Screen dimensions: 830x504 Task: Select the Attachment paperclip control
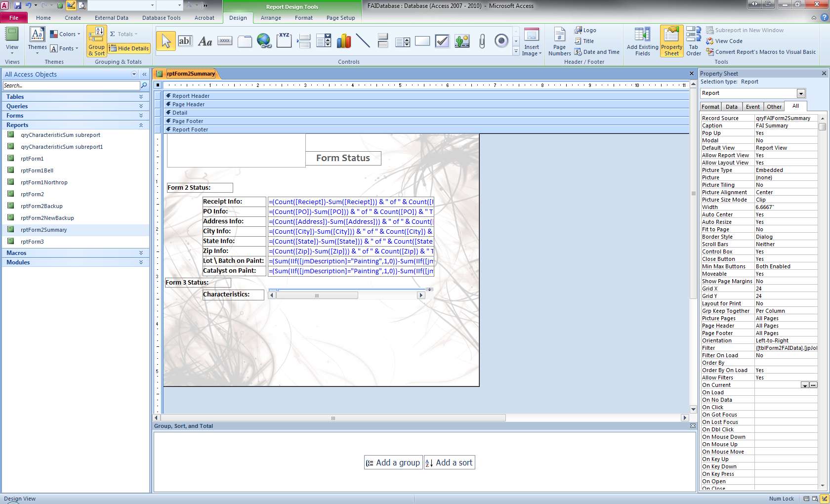pyautogui.click(x=482, y=41)
